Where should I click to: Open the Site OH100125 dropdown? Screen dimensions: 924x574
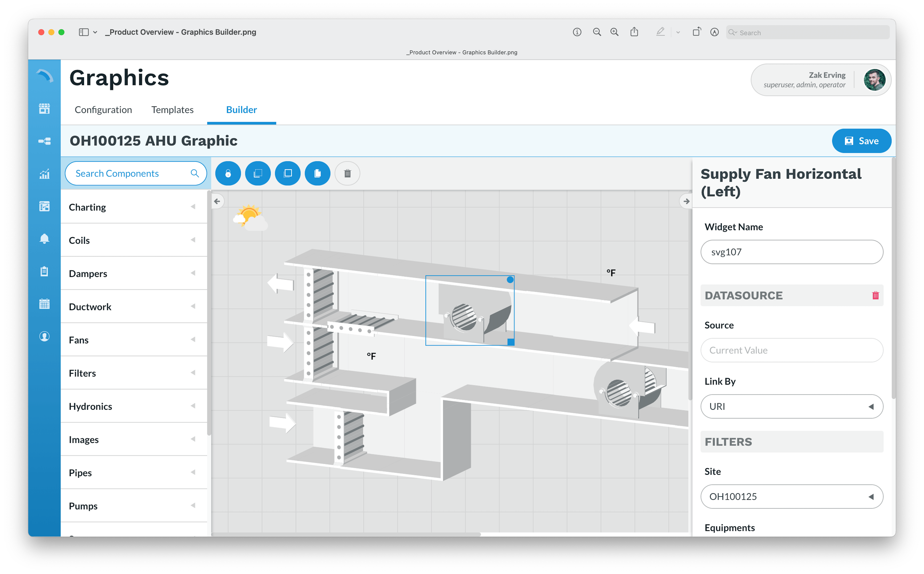pos(791,497)
